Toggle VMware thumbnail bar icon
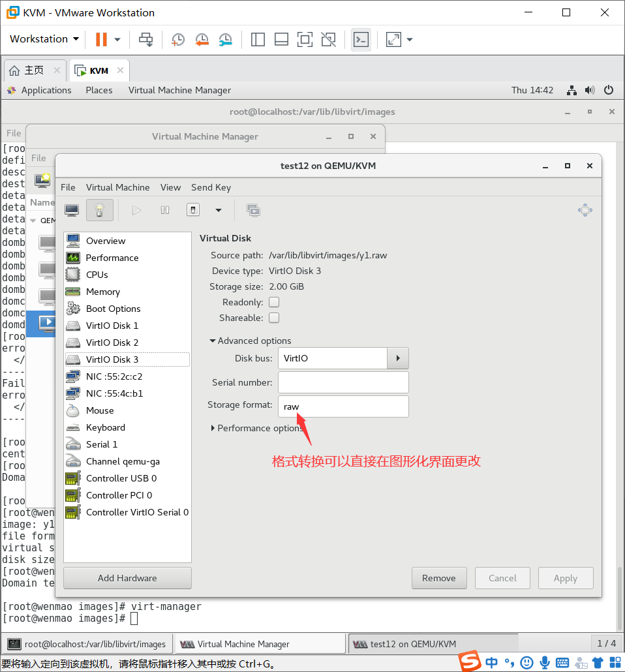Screen dimensions: 625x672 tap(281, 39)
